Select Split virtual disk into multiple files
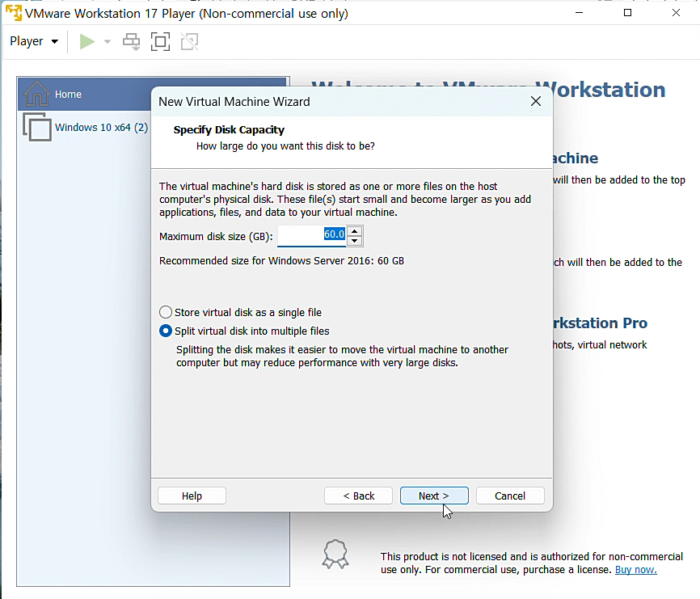Image resolution: width=700 pixels, height=599 pixels. tap(244, 331)
